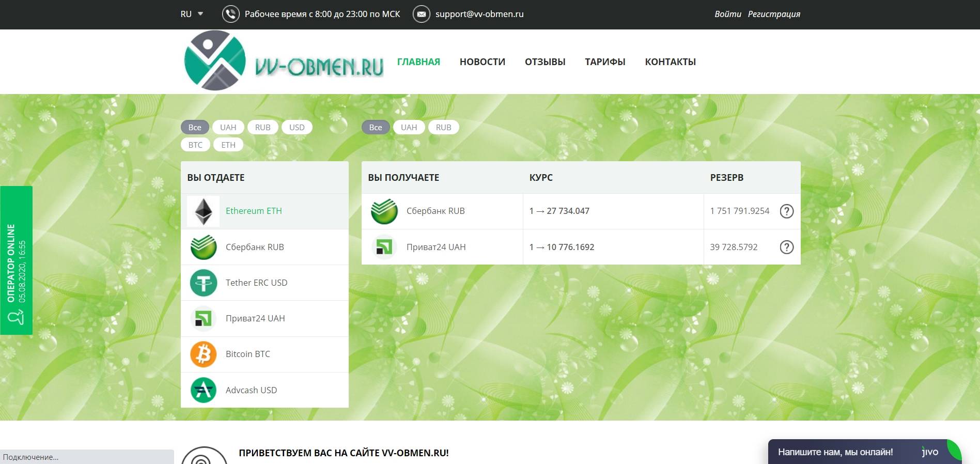Choose Сбербанк RUB in receive table
Viewport: 980px width, 464px height.
(442, 211)
